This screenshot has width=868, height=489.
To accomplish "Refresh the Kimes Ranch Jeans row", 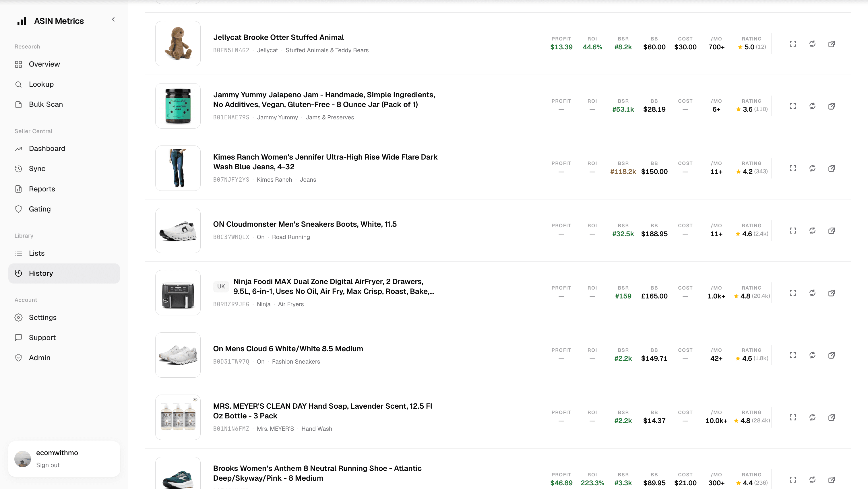I will coord(812,168).
